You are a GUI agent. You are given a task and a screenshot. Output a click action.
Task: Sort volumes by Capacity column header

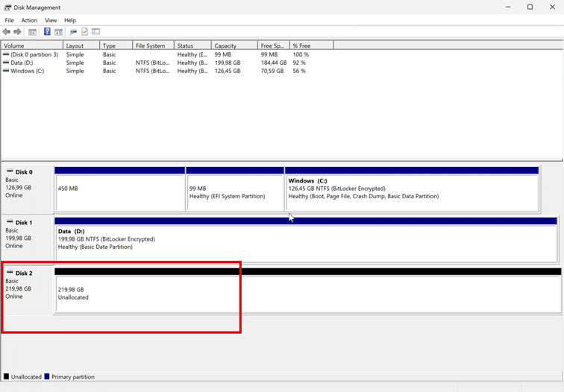pyautogui.click(x=234, y=45)
